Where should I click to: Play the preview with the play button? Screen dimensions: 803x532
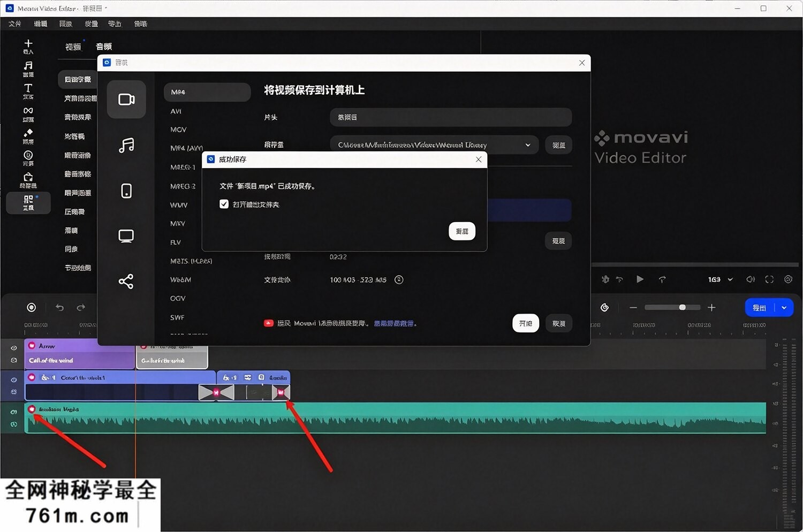(640, 279)
